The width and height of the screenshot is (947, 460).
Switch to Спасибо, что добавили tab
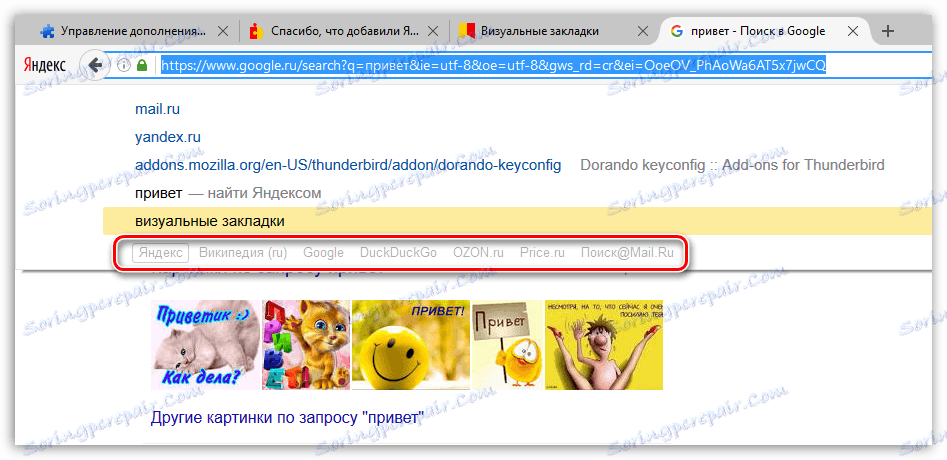point(344,31)
